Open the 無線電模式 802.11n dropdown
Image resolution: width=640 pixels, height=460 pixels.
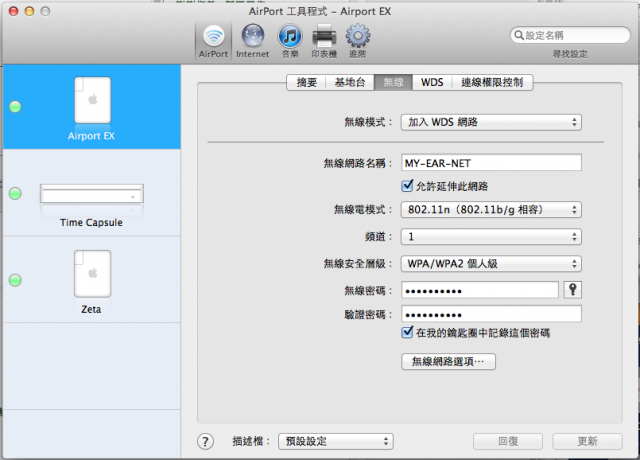pyautogui.click(x=491, y=210)
